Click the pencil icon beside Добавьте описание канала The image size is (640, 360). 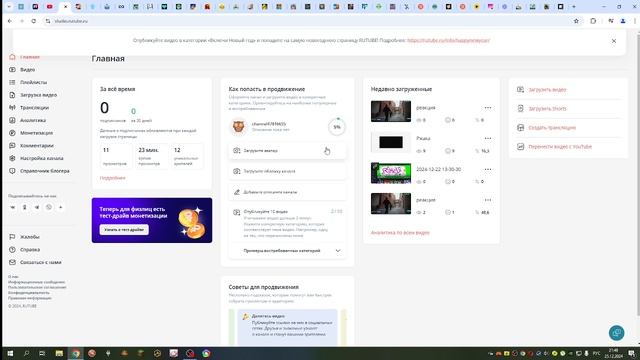(237, 192)
